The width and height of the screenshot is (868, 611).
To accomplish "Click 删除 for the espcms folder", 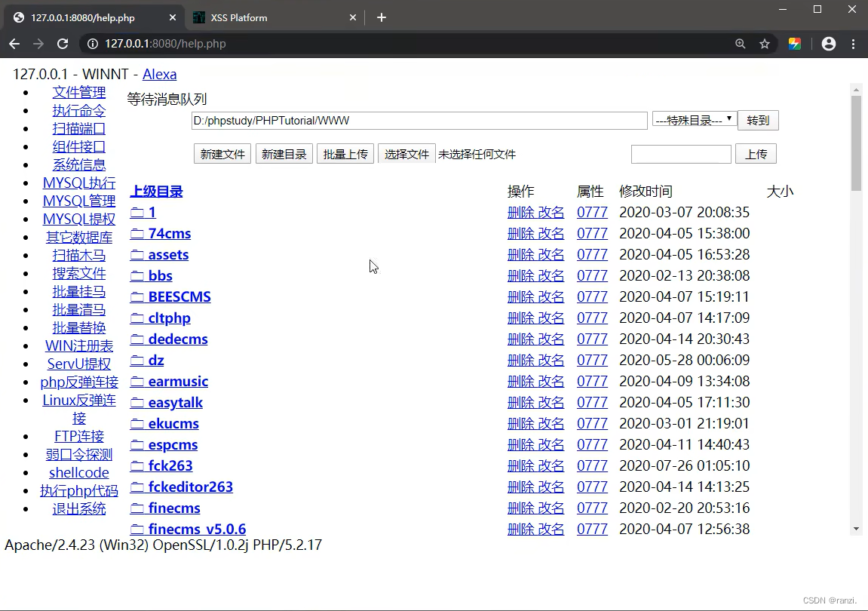I will (x=521, y=445).
